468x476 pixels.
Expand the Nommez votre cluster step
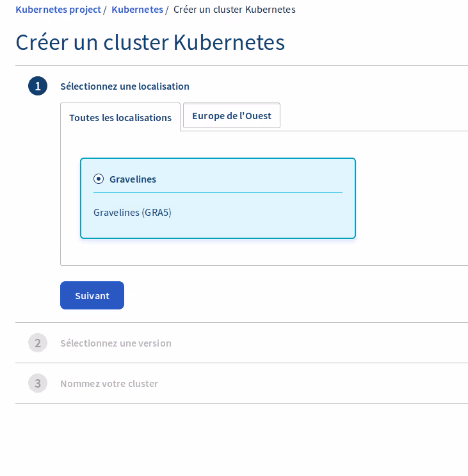point(109,383)
